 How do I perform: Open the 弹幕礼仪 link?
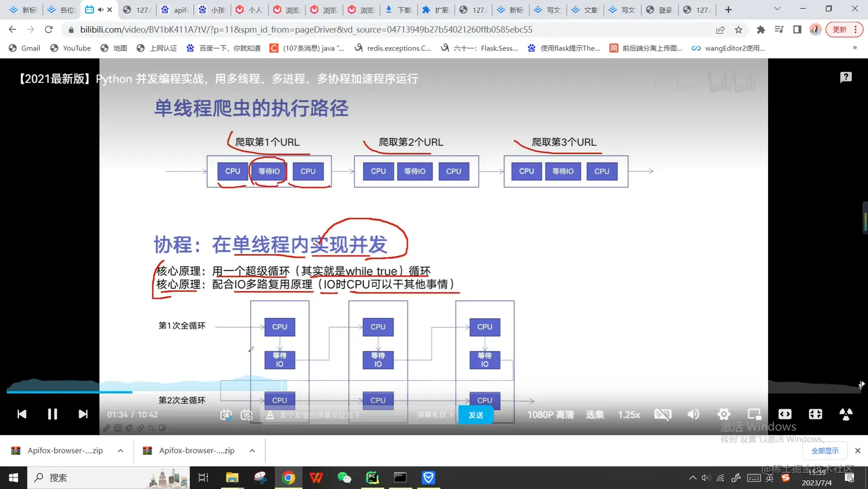[x=435, y=415]
